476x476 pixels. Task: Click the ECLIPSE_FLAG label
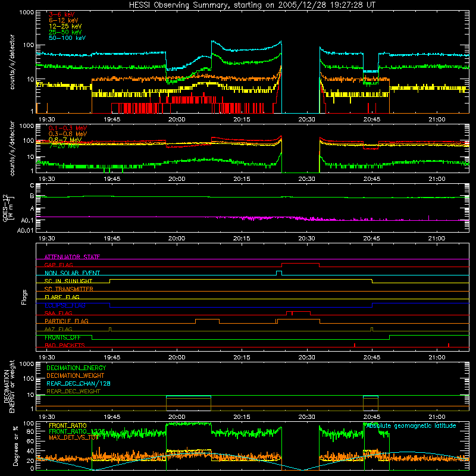tap(65, 305)
